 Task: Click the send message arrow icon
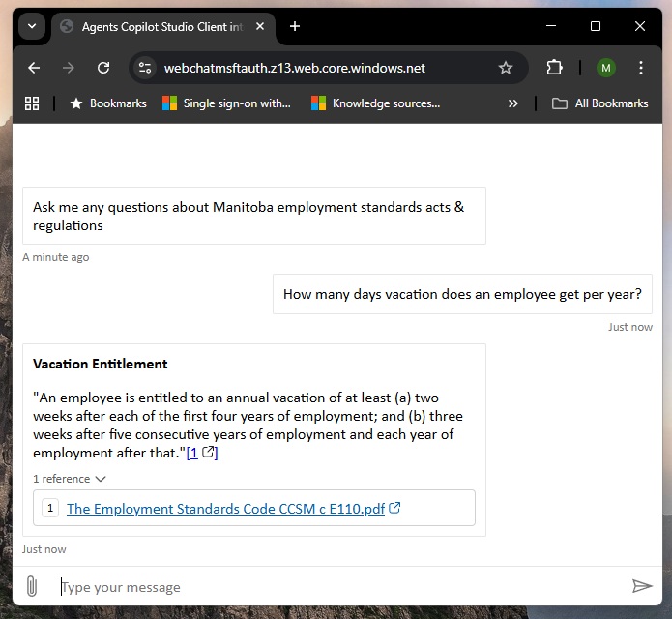(x=642, y=586)
